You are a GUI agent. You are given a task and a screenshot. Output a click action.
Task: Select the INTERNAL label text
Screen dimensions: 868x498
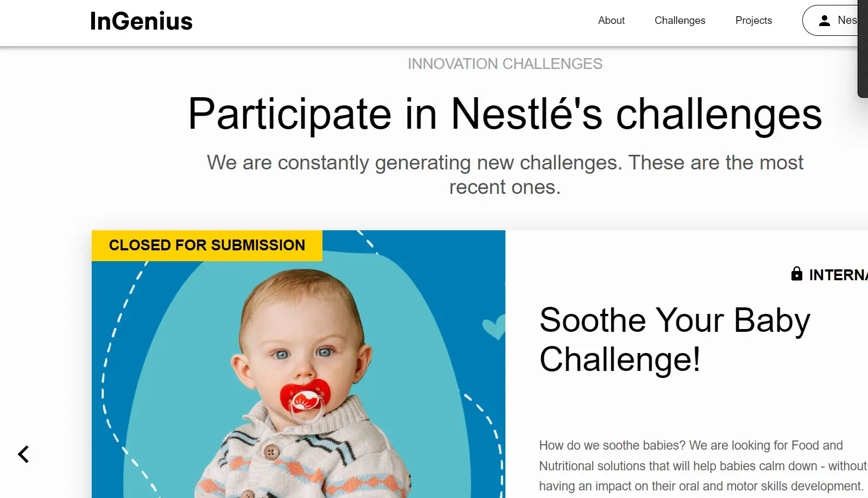(838, 275)
